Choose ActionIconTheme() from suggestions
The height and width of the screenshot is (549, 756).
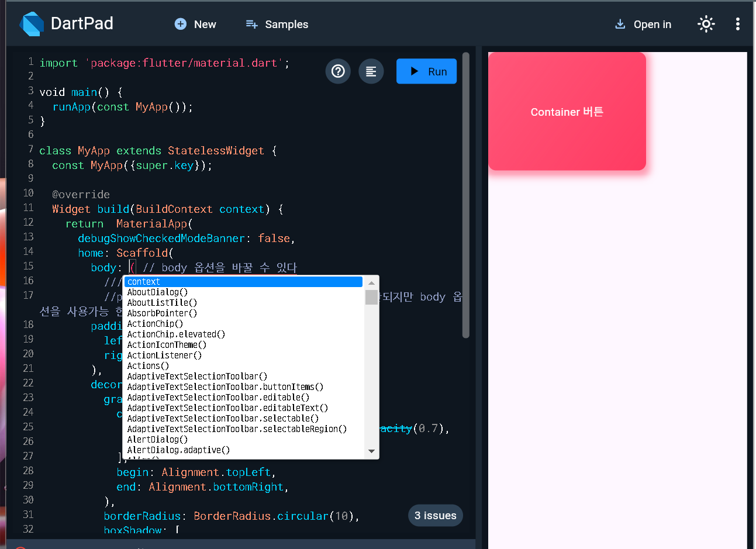tap(243, 345)
